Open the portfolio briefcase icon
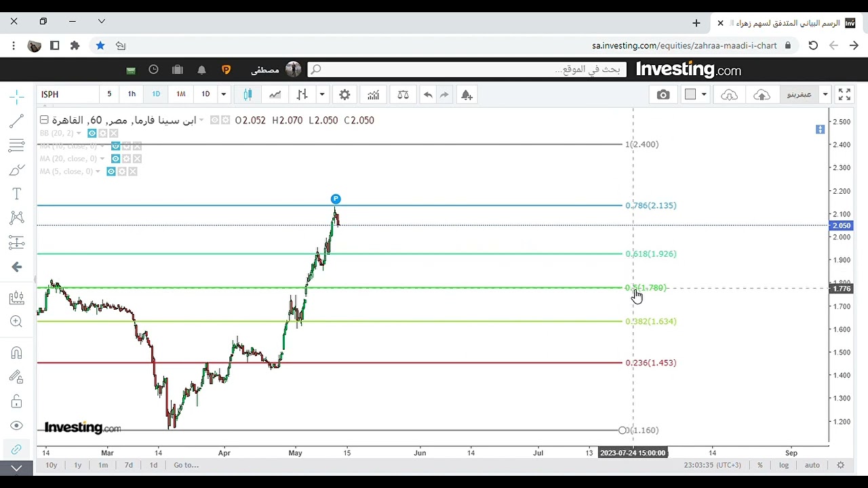The height and width of the screenshot is (488, 868). click(x=178, y=70)
